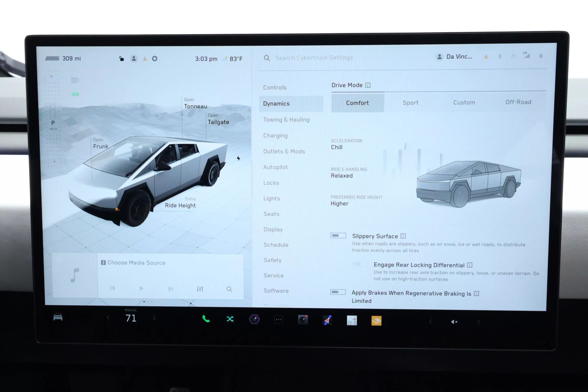Open the Locks settings menu
The height and width of the screenshot is (392, 588).
tap(271, 183)
